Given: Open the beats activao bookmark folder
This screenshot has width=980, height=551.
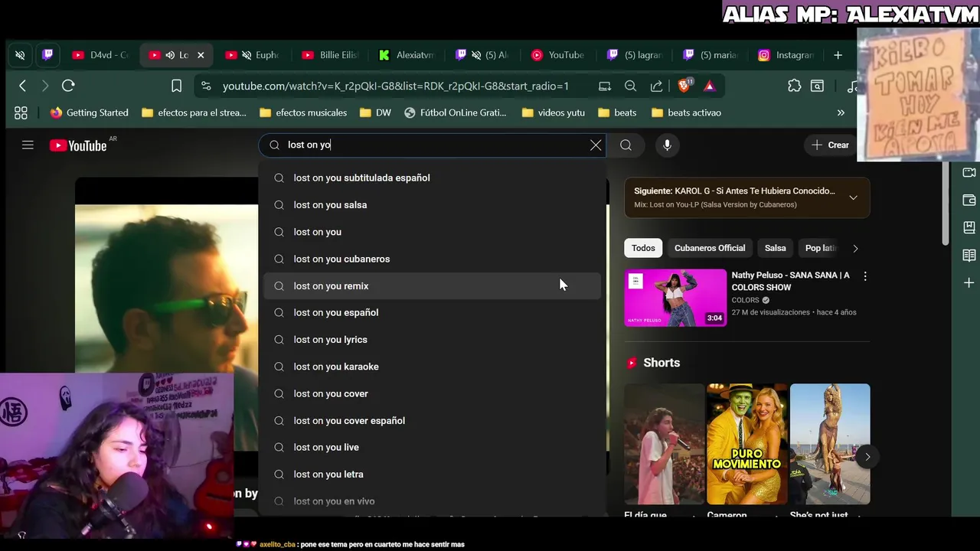Looking at the screenshot, I should tap(686, 112).
